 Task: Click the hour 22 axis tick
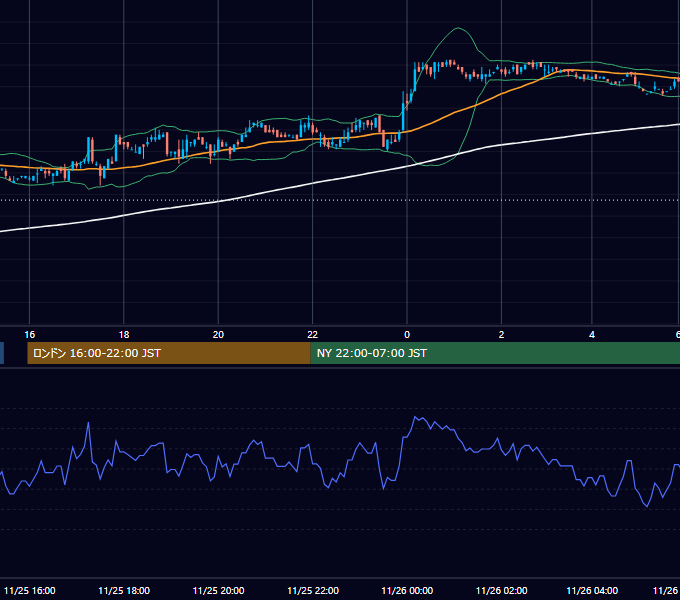(x=313, y=335)
